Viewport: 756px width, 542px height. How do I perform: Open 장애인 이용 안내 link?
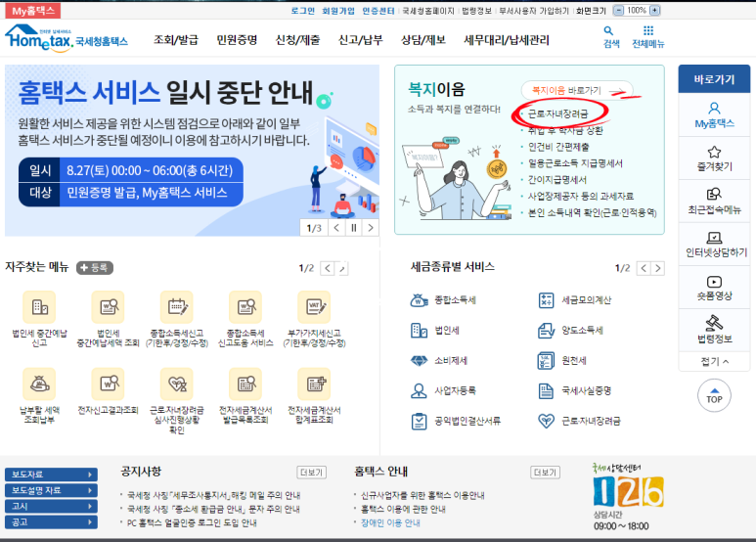point(390,522)
